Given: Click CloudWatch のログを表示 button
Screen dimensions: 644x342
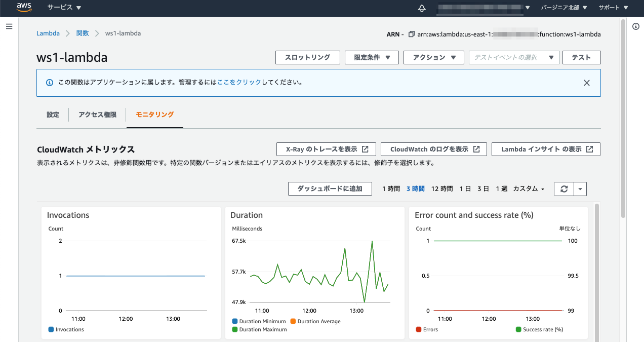Looking at the screenshot, I should tap(434, 149).
